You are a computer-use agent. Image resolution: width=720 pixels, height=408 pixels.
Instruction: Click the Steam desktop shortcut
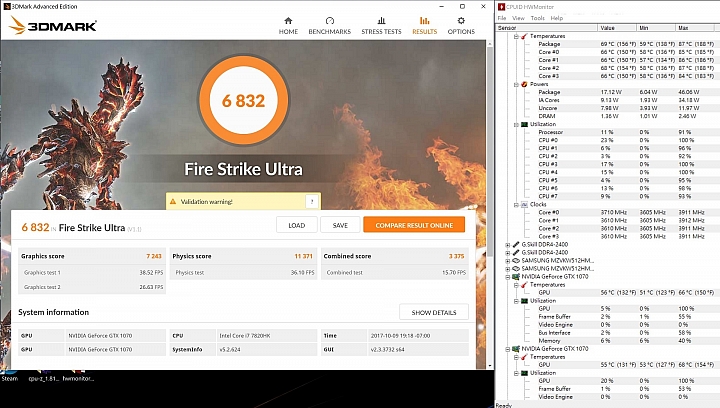(9, 375)
